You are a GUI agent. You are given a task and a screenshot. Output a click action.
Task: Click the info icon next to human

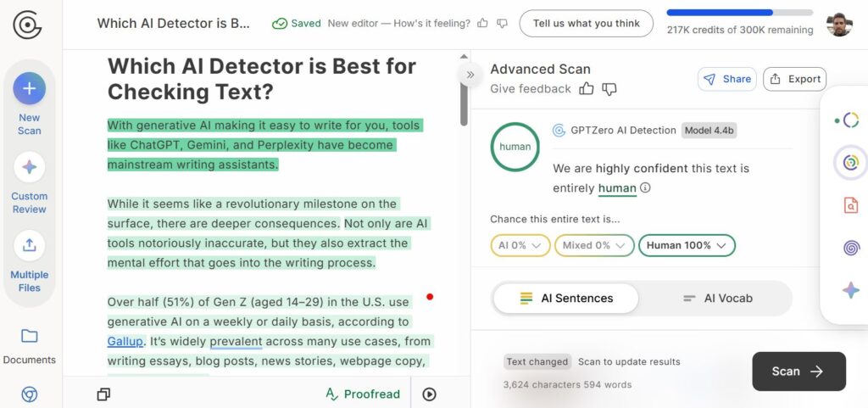[x=645, y=187]
